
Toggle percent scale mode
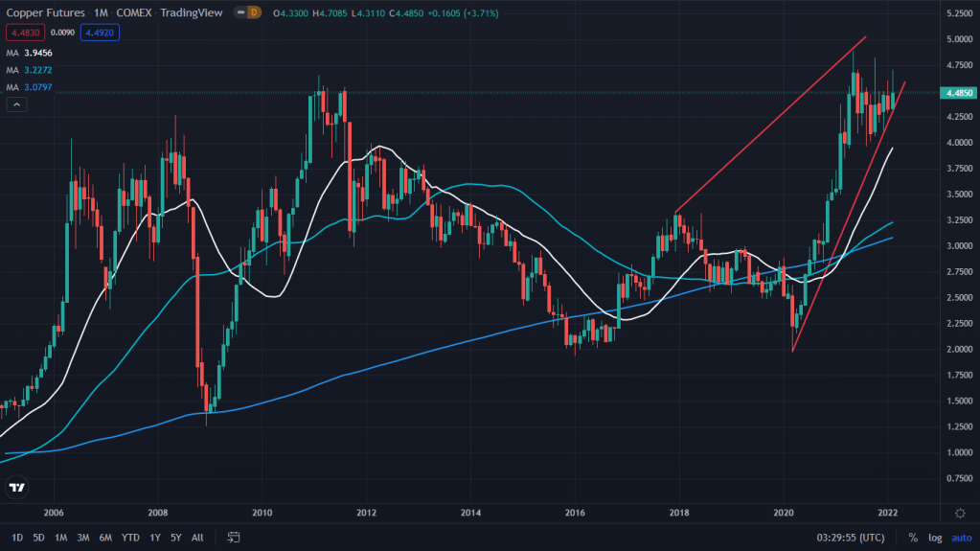click(x=912, y=538)
